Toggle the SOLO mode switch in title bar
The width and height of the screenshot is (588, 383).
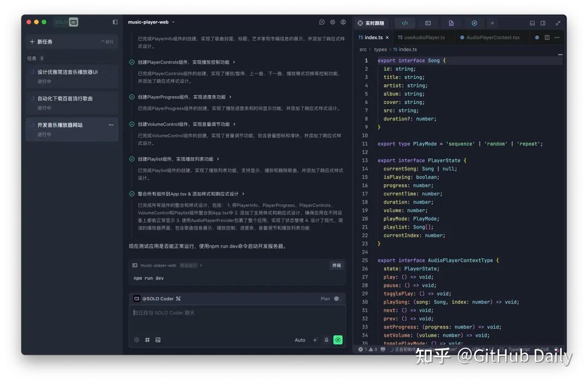click(66, 22)
